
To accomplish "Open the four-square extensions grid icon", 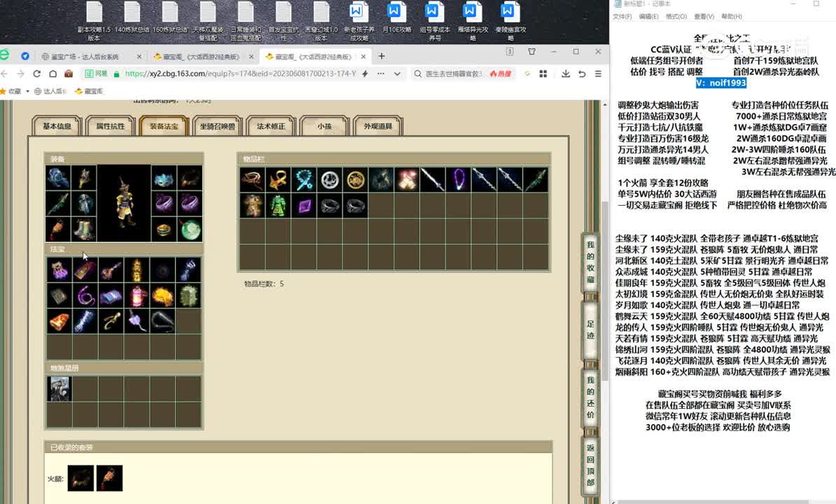I will pos(543,73).
